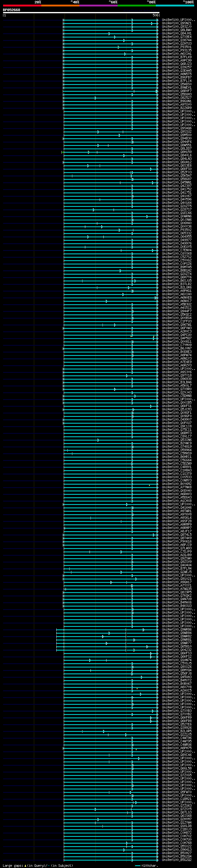Open hit UniRef100_Q84JH1

177,33
